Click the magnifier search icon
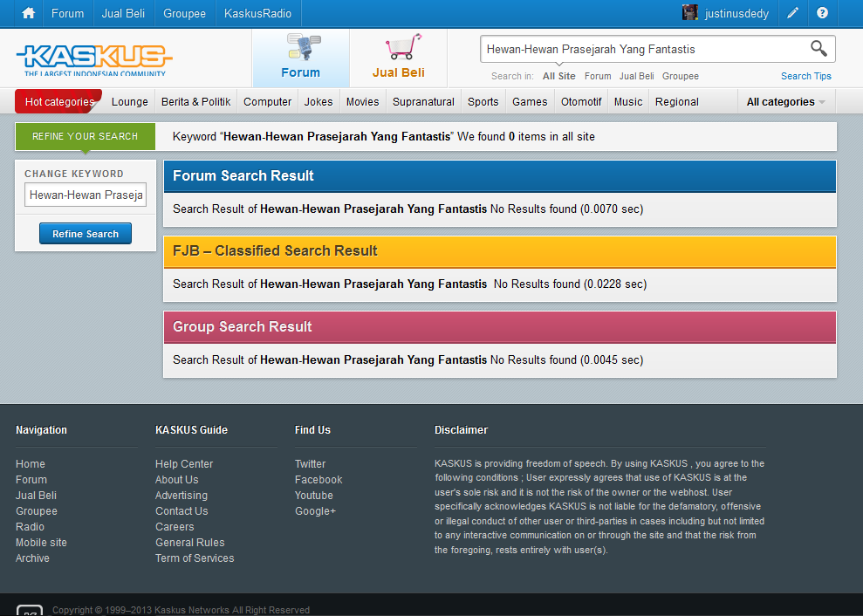Image resolution: width=863 pixels, height=616 pixels. coord(818,49)
